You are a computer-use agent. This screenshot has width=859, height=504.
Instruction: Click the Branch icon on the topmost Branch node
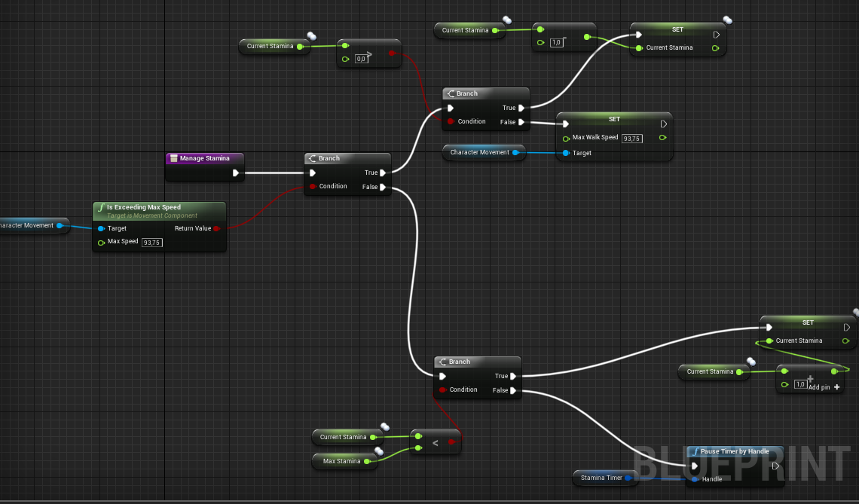click(x=451, y=93)
